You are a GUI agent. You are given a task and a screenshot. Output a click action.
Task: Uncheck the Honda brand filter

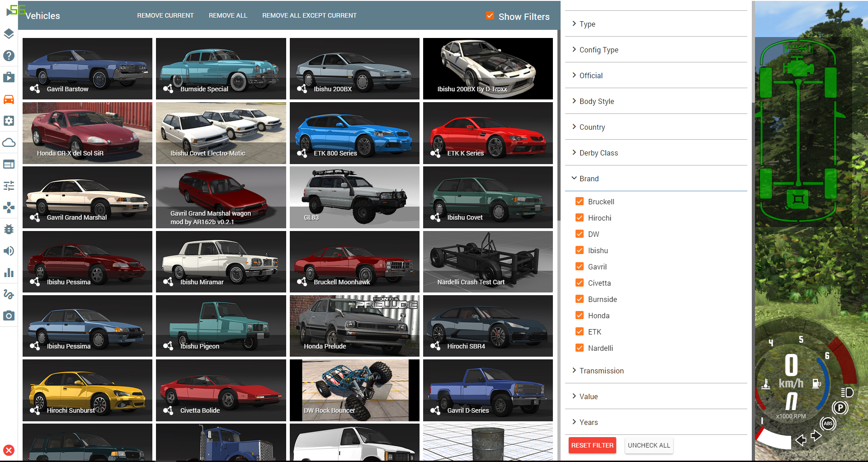click(x=580, y=315)
